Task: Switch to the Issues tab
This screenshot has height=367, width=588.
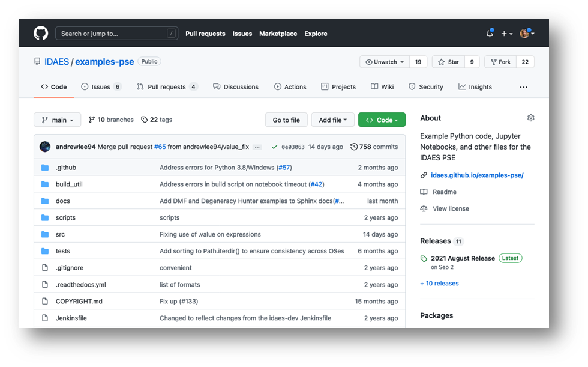Action: pos(101,87)
